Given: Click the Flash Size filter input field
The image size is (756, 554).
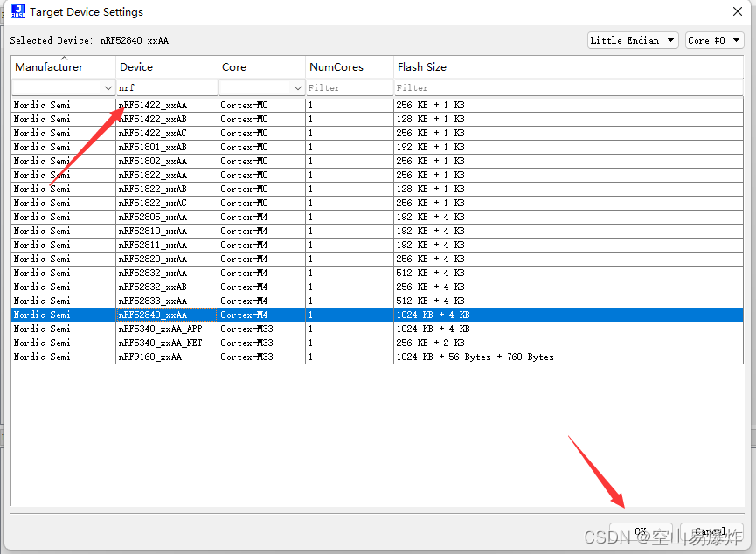Looking at the screenshot, I should click(568, 87).
